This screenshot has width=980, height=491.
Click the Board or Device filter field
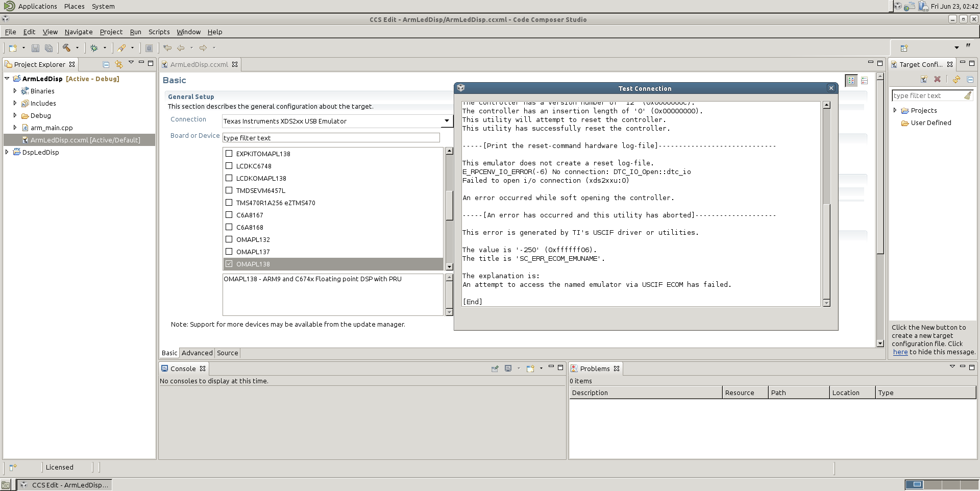tap(331, 138)
